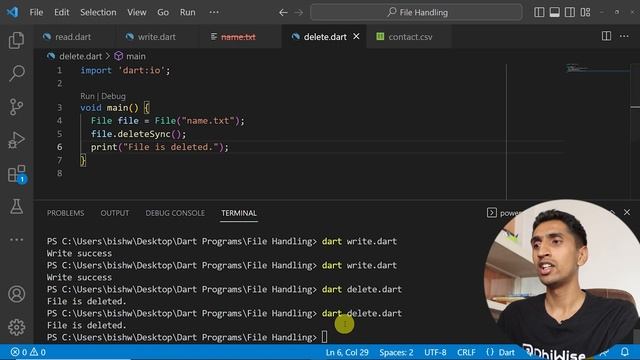Open the powershell terminal launch profile
The height and width of the screenshot is (360, 640).
(x=503, y=213)
